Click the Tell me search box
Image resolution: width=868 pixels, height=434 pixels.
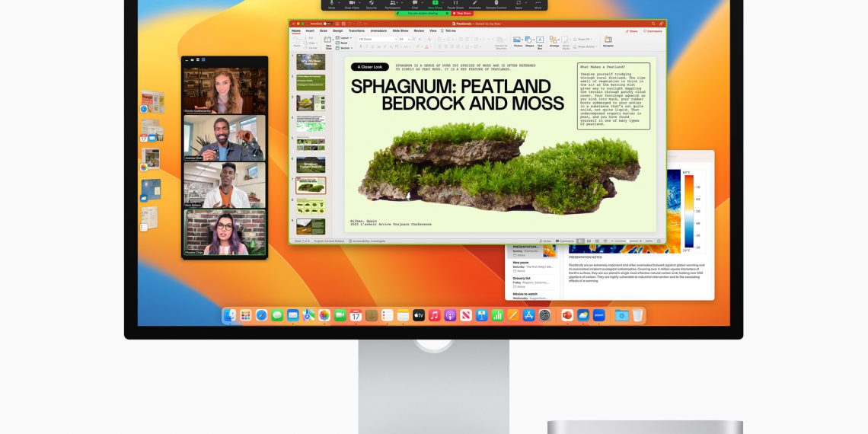tap(448, 31)
